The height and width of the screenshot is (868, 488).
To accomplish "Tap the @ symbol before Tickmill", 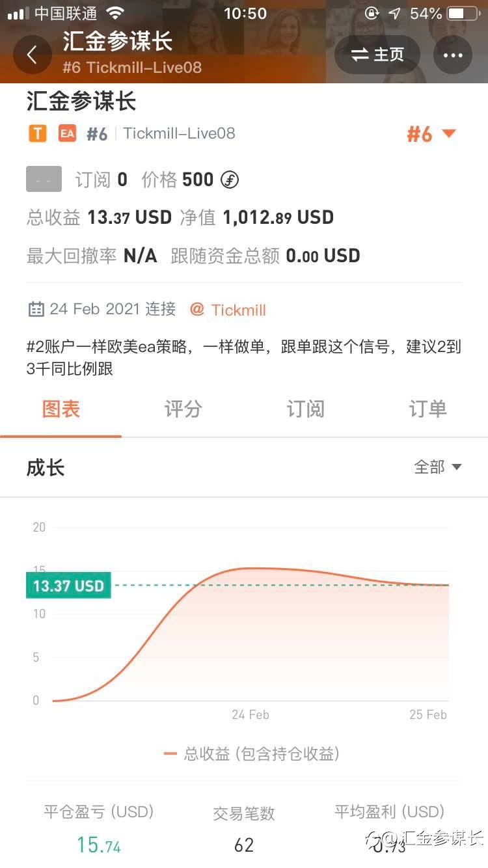I will [x=197, y=309].
